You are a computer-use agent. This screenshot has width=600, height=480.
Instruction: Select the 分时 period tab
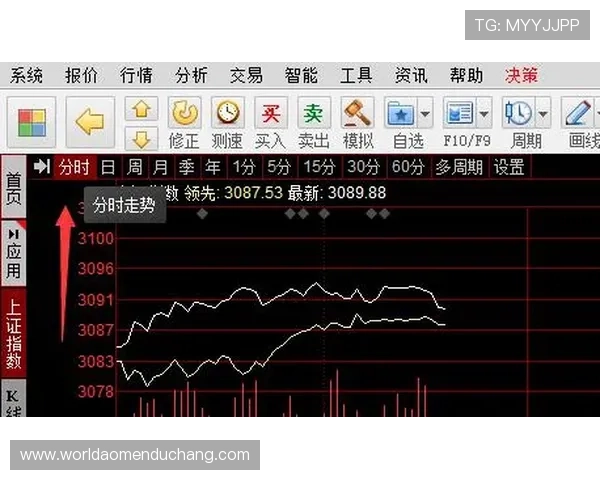75,167
